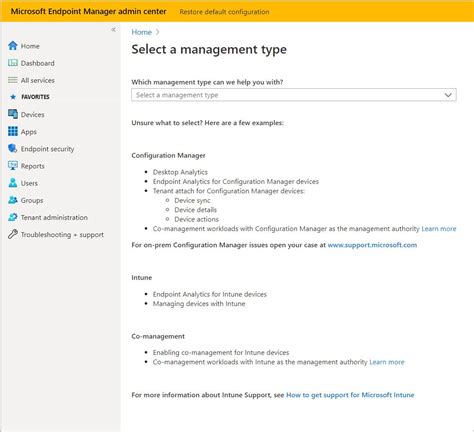Open Tenant administration

pos(54,217)
